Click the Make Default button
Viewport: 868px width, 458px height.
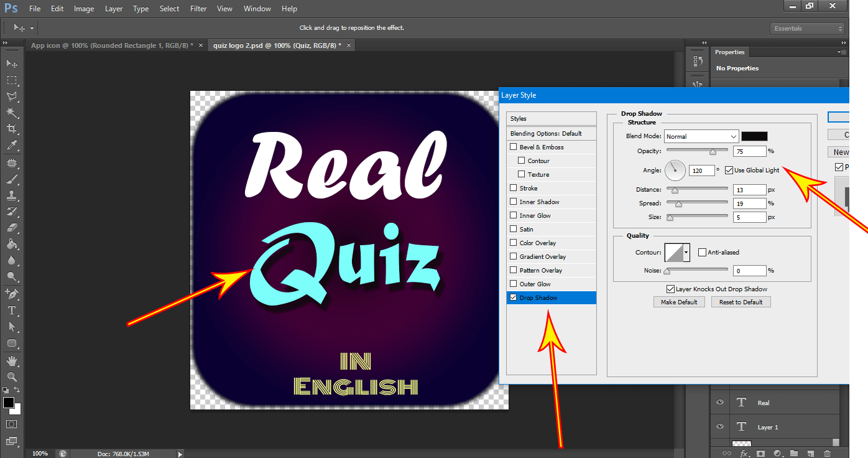679,302
